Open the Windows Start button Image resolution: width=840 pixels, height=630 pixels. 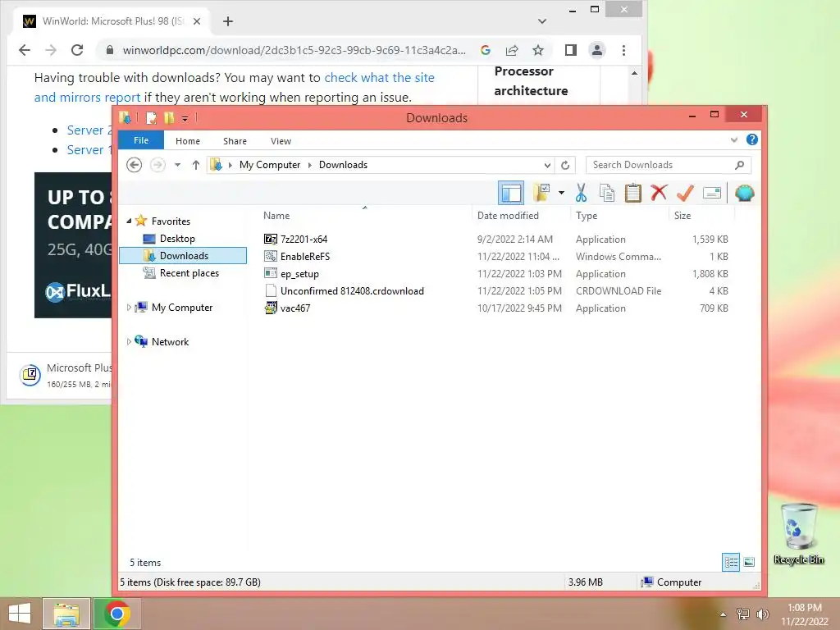click(x=20, y=614)
